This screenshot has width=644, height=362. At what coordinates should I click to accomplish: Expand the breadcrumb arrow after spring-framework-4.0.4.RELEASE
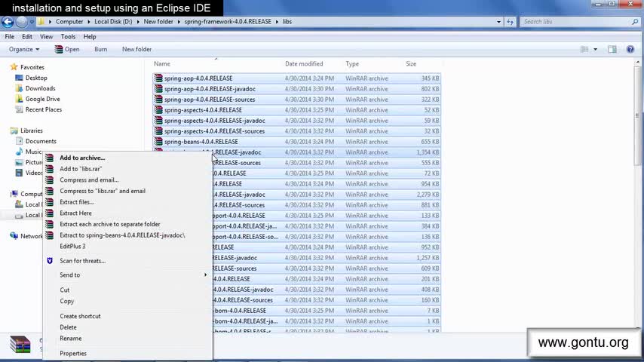pyautogui.click(x=277, y=22)
